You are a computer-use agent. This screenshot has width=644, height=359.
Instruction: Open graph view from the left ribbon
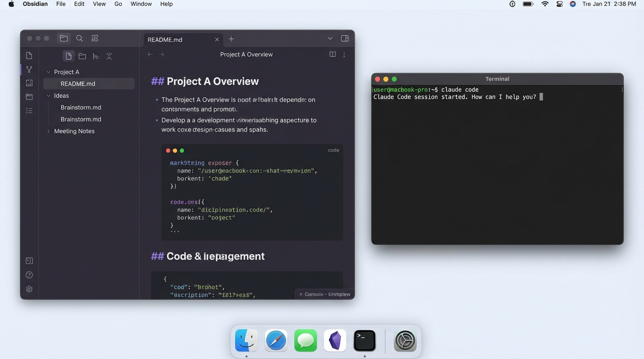coord(29,70)
